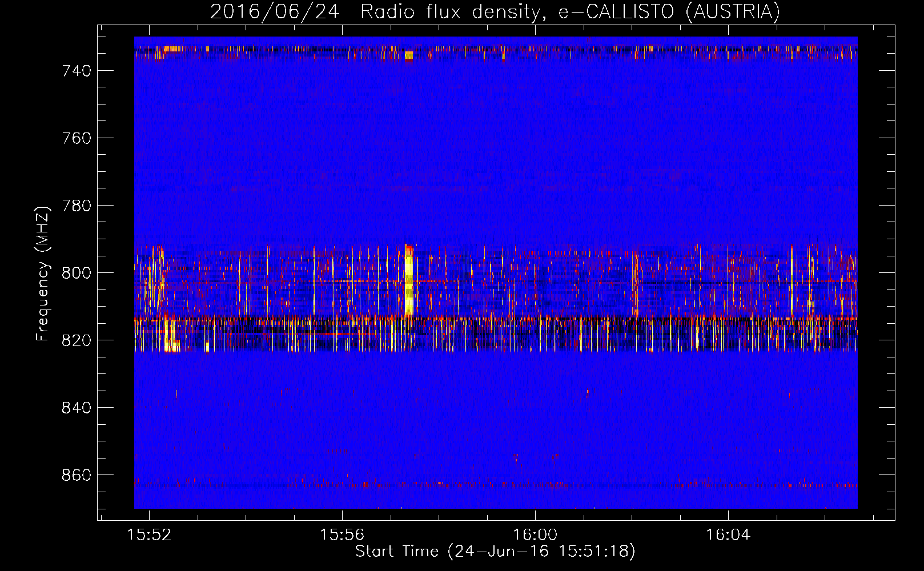
Task: Click the 840 frequency tick label
Action: pos(76,408)
